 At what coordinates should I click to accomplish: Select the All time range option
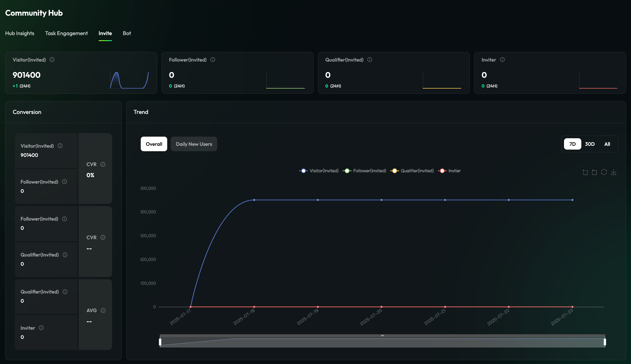coord(607,144)
